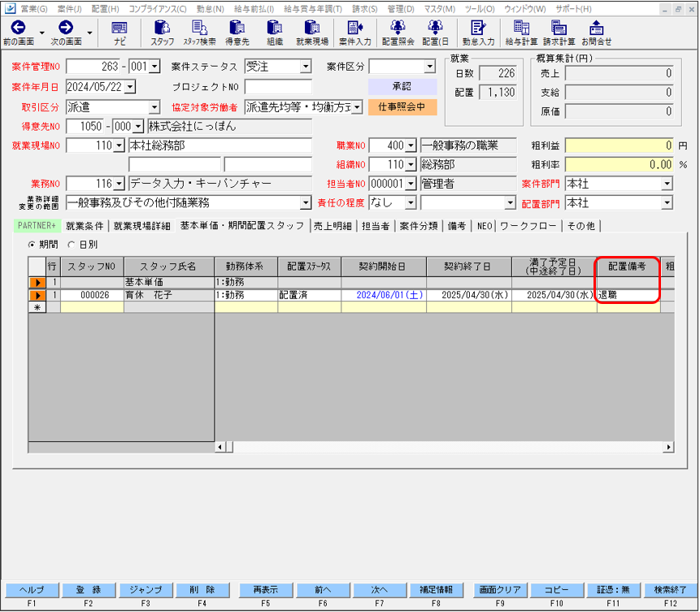This screenshot has height=612, width=700.
Task: Click the 仕事照会中 button
Action: (402, 107)
